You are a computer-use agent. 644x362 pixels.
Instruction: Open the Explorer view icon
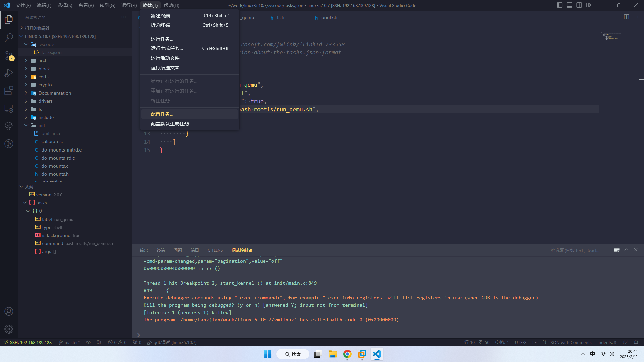click(9, 20)
